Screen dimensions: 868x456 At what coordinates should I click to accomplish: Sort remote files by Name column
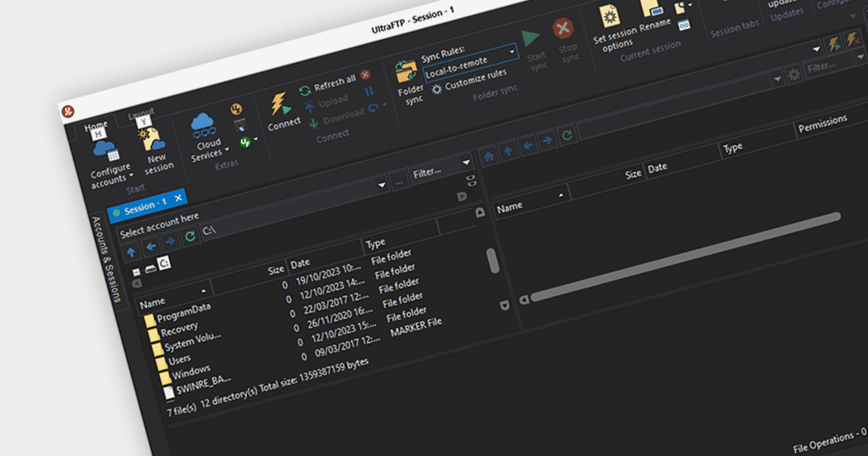(x=530, y=201)
